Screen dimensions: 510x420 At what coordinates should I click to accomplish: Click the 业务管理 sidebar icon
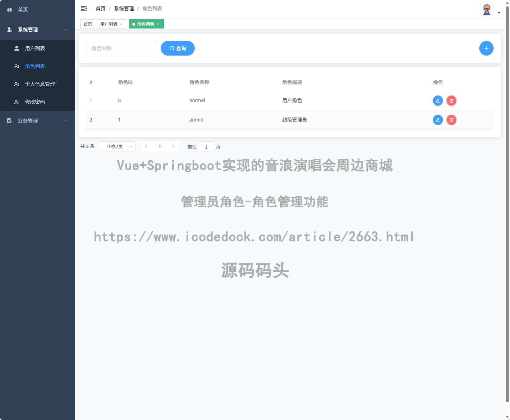tap(10, 121)
